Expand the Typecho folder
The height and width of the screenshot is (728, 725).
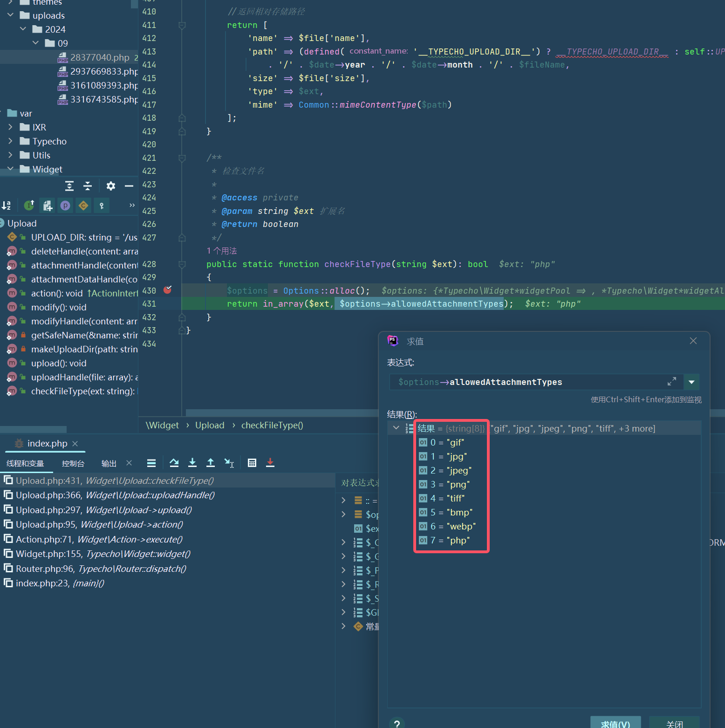10,141
